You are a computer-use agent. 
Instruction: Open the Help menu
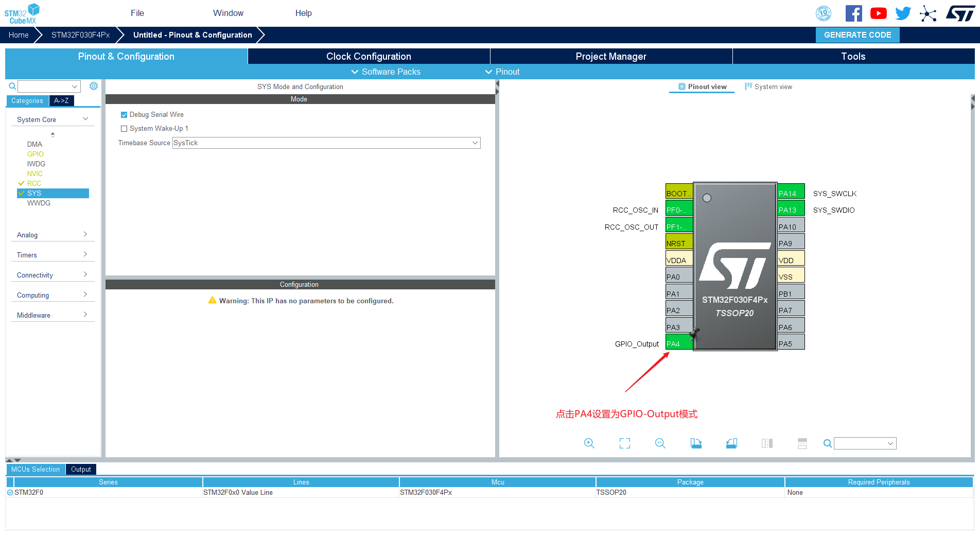pos(304,13)
